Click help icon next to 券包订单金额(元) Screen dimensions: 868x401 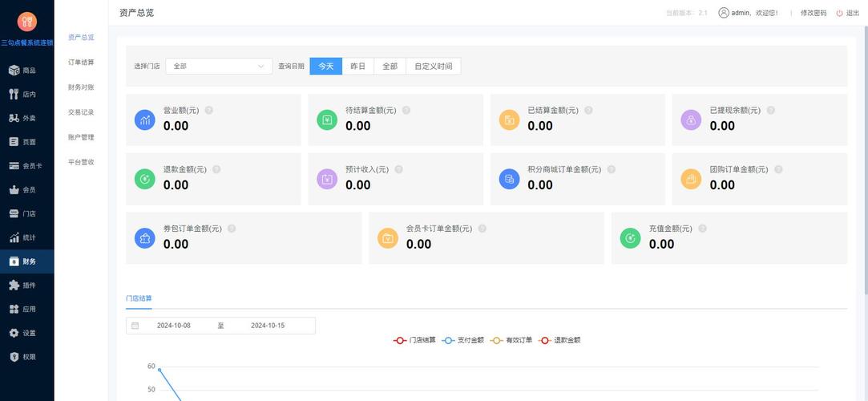(232, 229)
